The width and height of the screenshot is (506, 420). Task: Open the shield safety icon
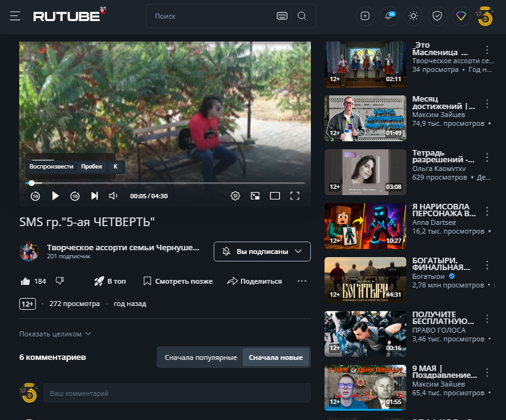click(437, 16)
